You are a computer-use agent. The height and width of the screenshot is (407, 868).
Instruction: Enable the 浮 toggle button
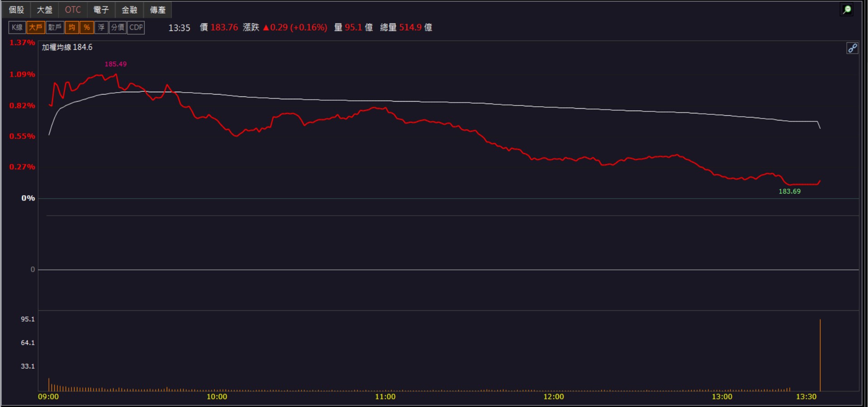pyautogui.click(x=101, y=28)
